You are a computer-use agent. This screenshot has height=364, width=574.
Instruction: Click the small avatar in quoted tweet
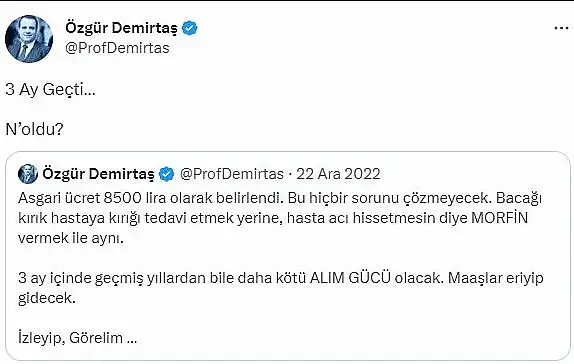tap(28, 174)
